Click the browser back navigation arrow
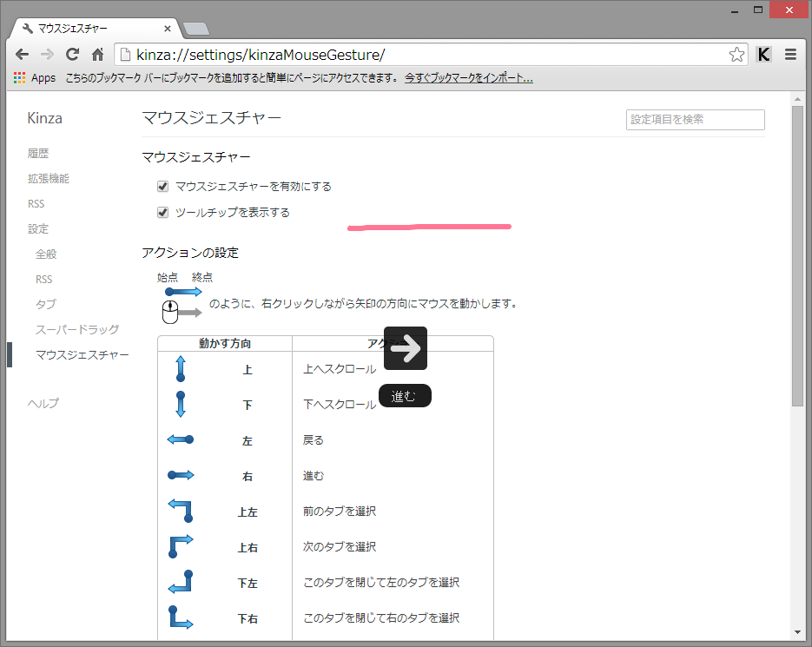Image resolution: width=812 pixels, height=647 pixels. 22,54
